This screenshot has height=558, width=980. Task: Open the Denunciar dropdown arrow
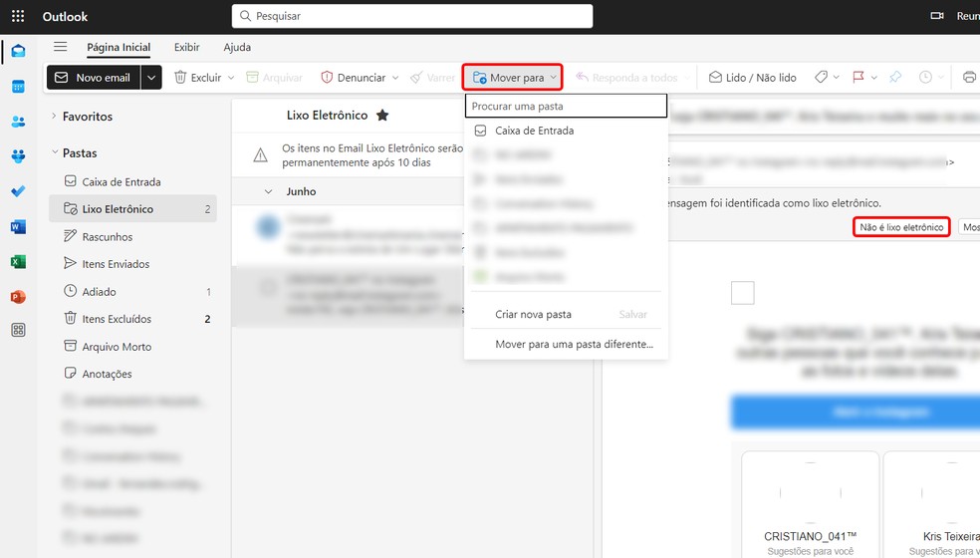pyautogui.click(x=395, y=78)
